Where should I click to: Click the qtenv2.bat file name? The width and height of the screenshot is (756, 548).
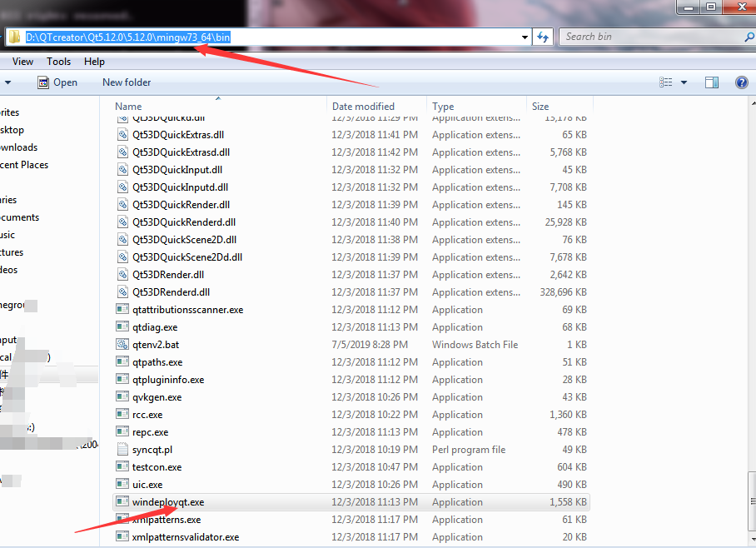(x=156, y=345)
